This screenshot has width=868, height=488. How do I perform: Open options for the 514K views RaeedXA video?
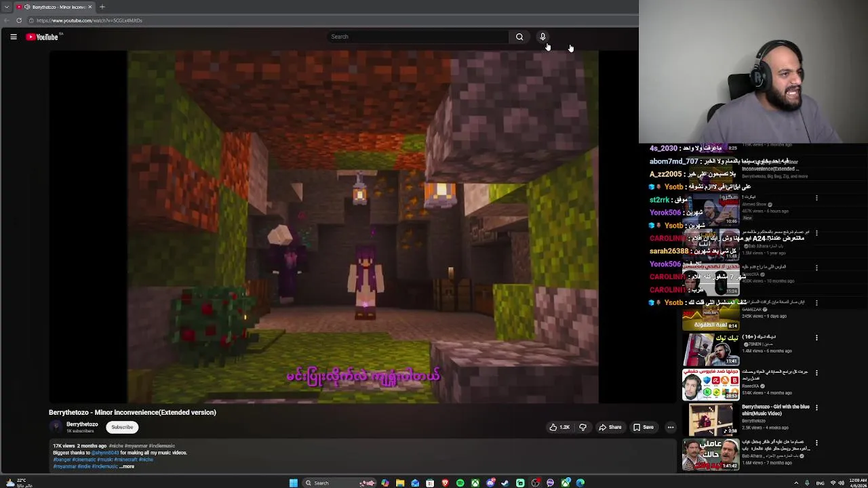click(816, 372)
